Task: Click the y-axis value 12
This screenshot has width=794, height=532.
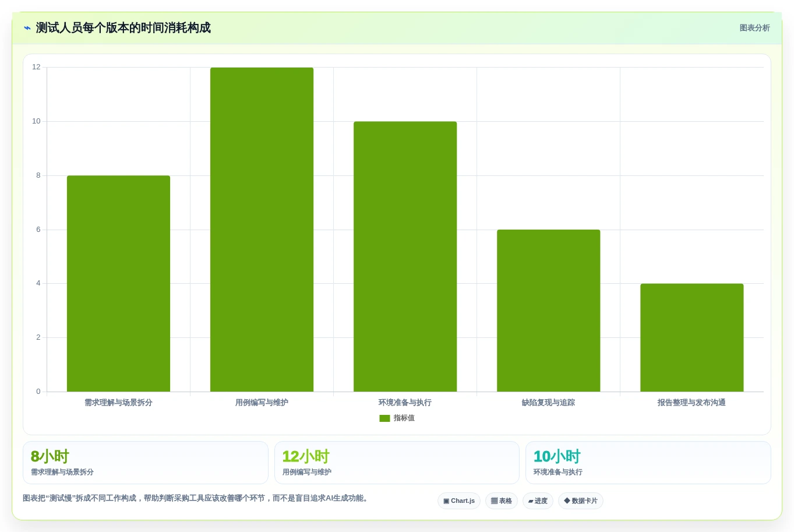Action: (x=37, y=67)
